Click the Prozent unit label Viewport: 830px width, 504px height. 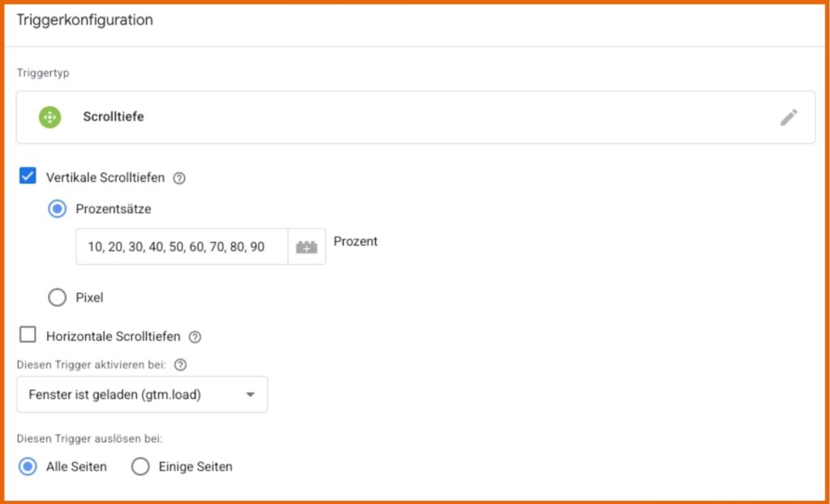click(356, 241)
